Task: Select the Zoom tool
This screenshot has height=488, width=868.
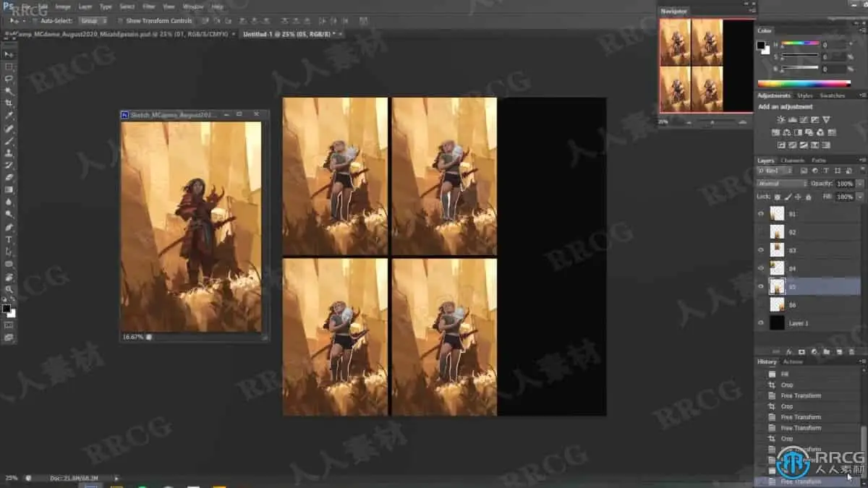Action: (9, 288)
